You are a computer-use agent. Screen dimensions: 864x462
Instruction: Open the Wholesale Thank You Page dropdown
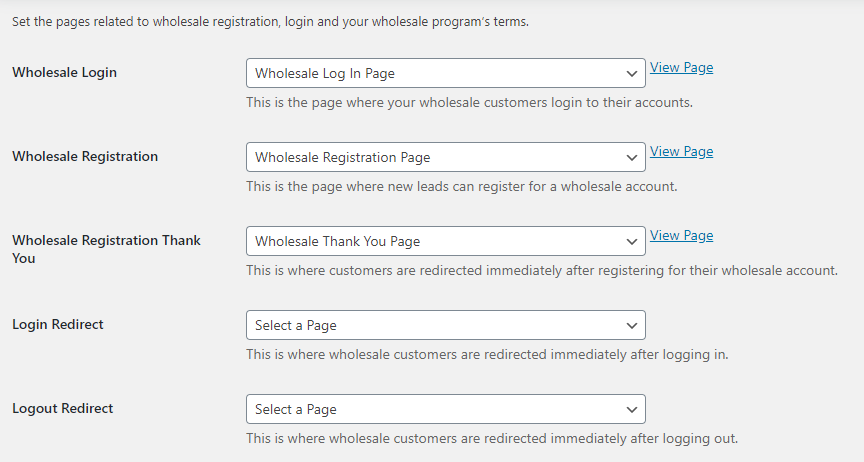(445, 241)
